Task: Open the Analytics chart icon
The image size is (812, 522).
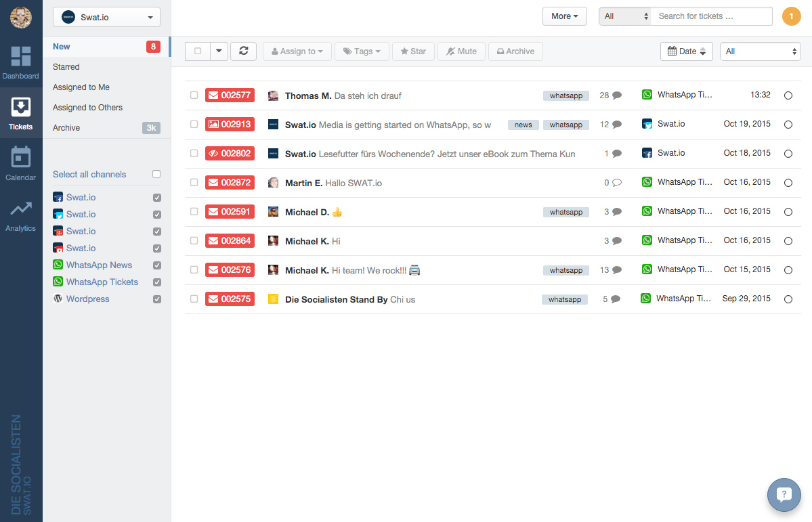Action: [21, 210]
